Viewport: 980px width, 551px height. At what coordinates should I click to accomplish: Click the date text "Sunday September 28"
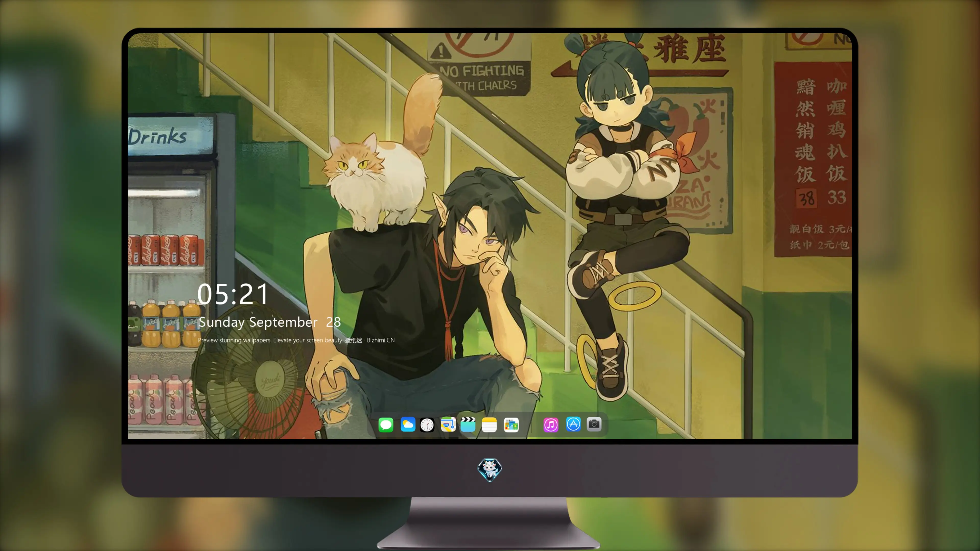pos(270,322)
